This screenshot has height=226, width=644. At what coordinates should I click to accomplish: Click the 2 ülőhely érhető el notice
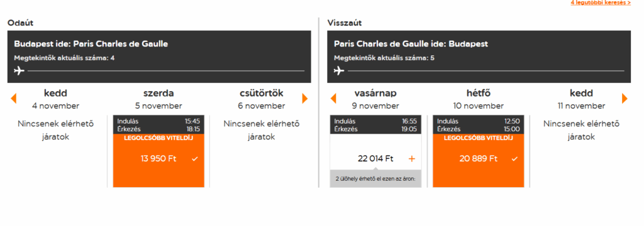[x=376, y=179]
